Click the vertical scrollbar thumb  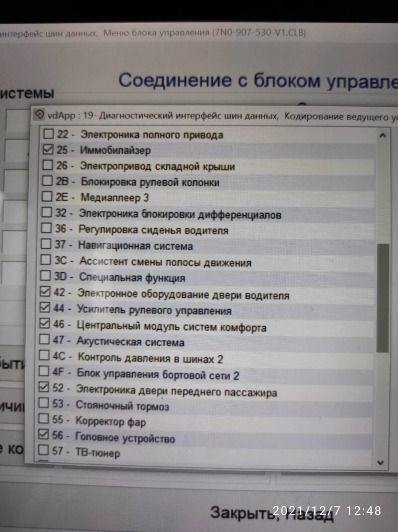383,298
